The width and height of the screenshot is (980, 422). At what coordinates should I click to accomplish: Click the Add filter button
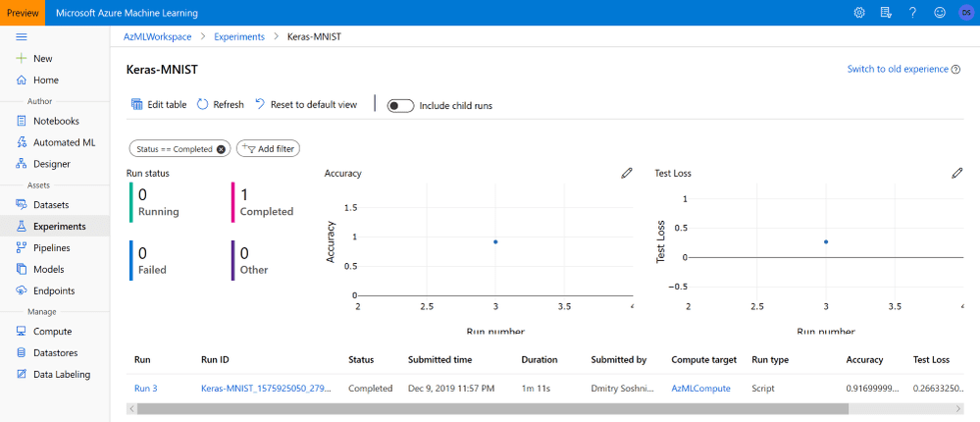[269, 149]
